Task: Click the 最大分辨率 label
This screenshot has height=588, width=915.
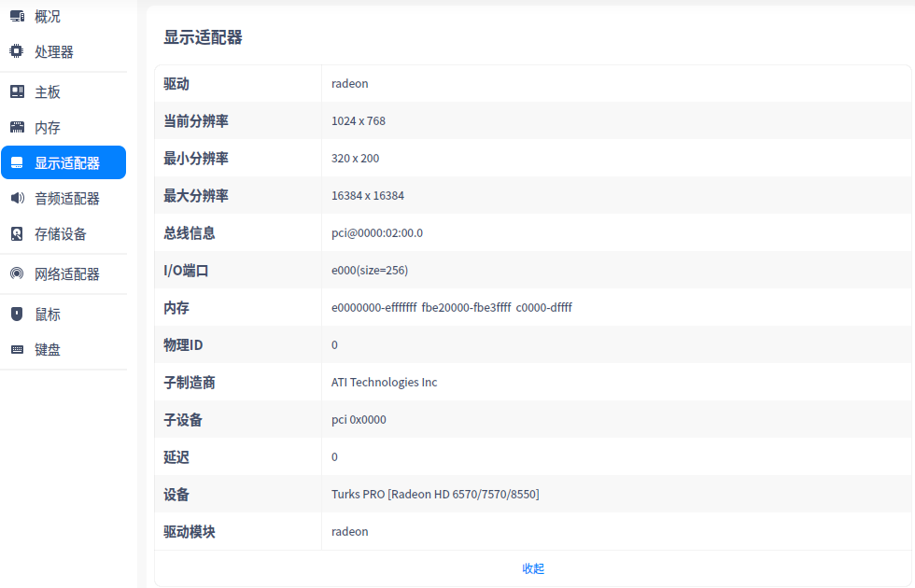Action: point(196,195)
